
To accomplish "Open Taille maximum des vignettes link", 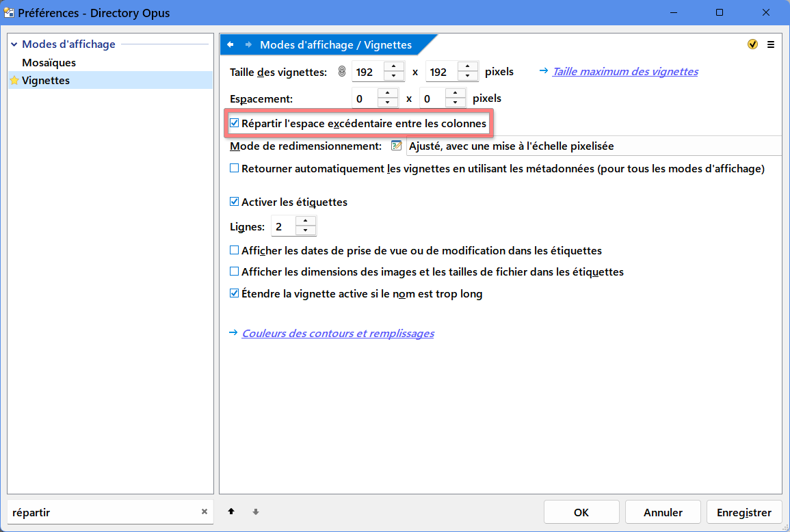I will pyautogui.click(x=625, y=72).
